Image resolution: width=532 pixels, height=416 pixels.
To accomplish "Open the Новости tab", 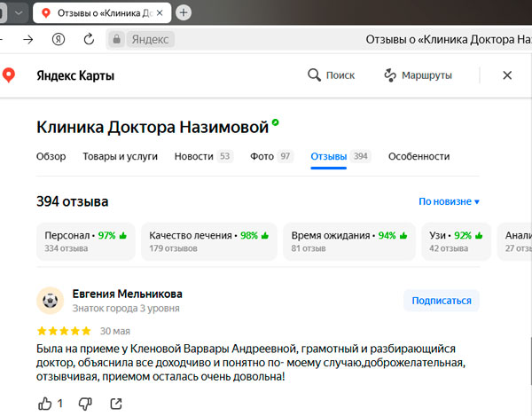I will [x=204, y=156].
